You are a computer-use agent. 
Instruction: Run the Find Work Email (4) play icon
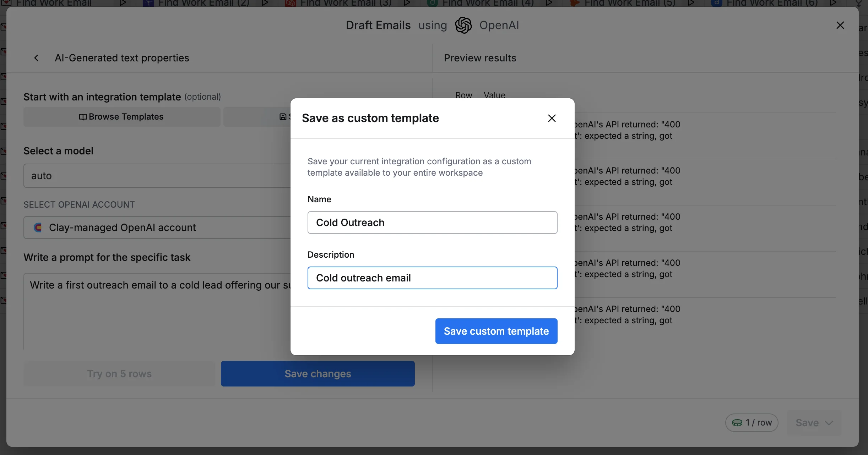tap(549, 3)
